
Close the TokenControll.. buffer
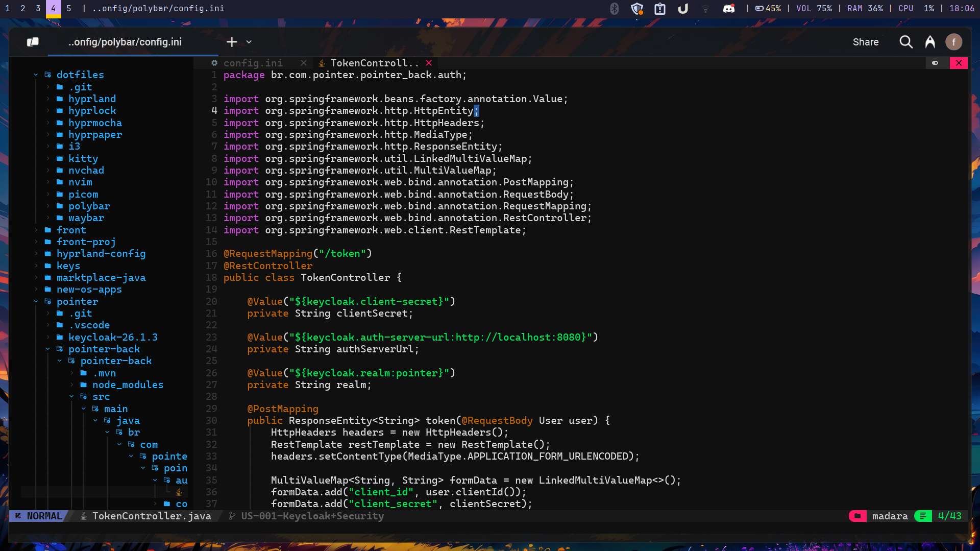coord(429,63)
